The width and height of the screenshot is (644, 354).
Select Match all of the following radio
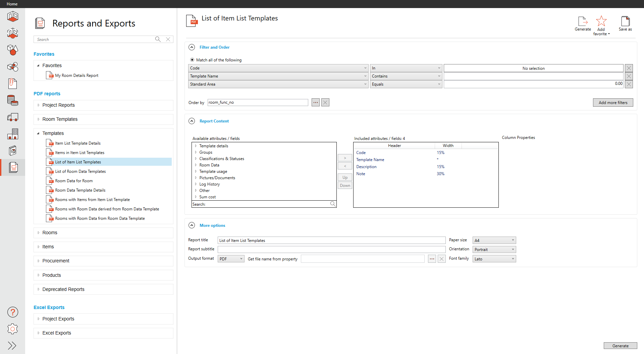pyautogui.click(x=192, y=60)
